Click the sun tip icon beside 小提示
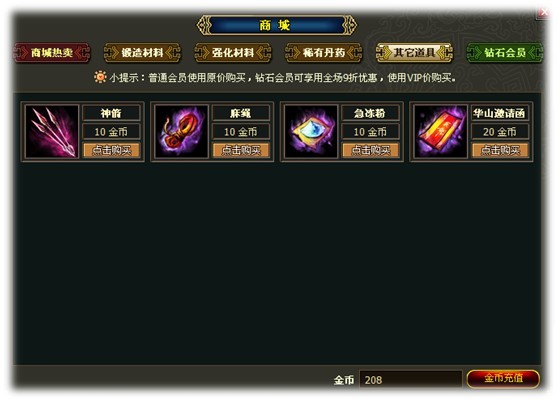Image resolution: width=558 pixels, height=401 pixels. coord(100,77)
